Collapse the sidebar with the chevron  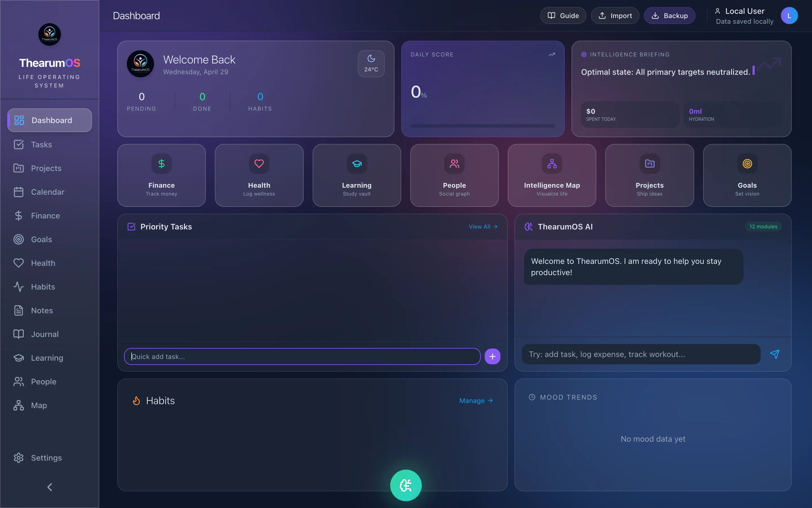50,487
